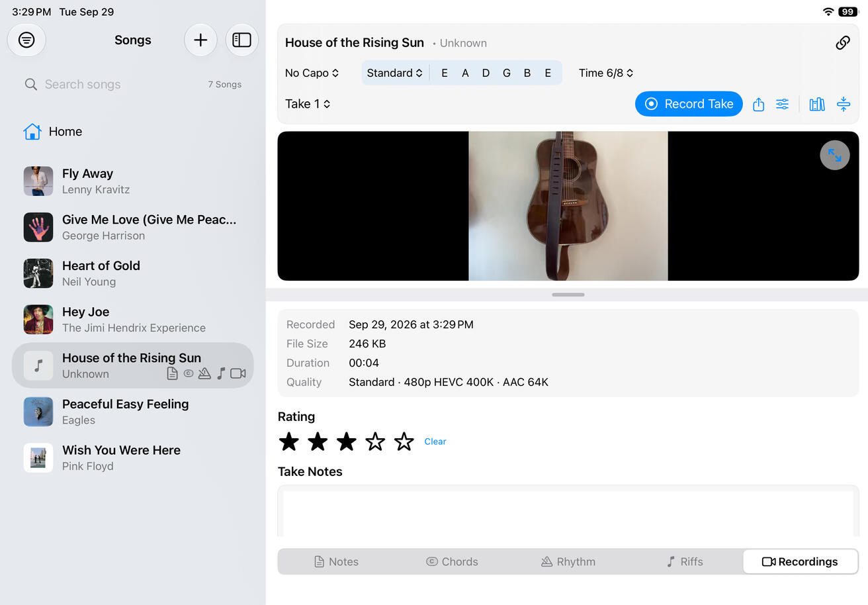Set rating to four stars
The width and height of the screenshot is (868, 605).
click(x=375, y=442)
